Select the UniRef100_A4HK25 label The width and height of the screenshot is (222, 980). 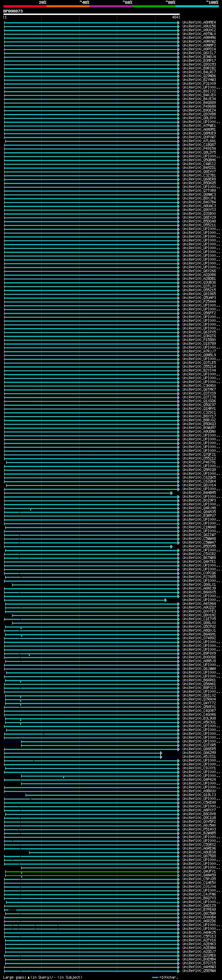(199, 932)
